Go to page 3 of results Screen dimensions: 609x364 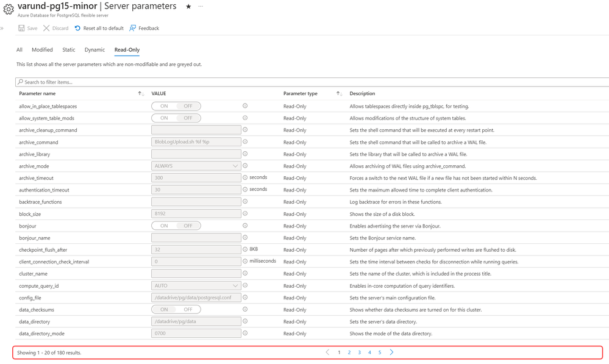coord(359,353)
